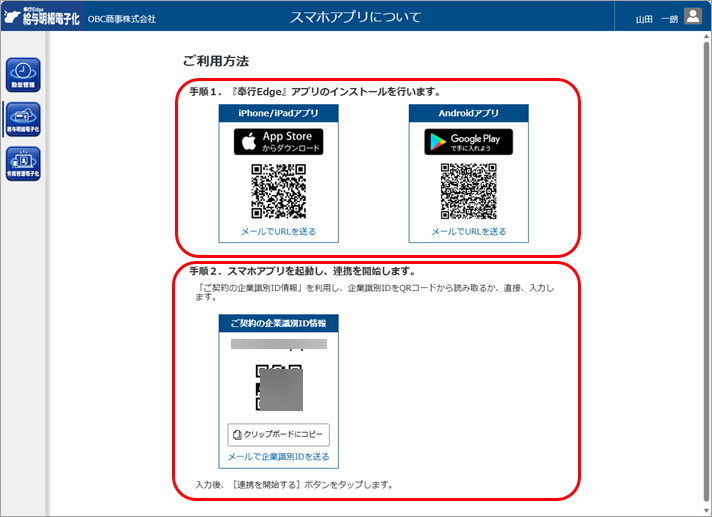Click the 給与明細電子化 logo in header
Screen dimensions: 712x517
point(42,16)
